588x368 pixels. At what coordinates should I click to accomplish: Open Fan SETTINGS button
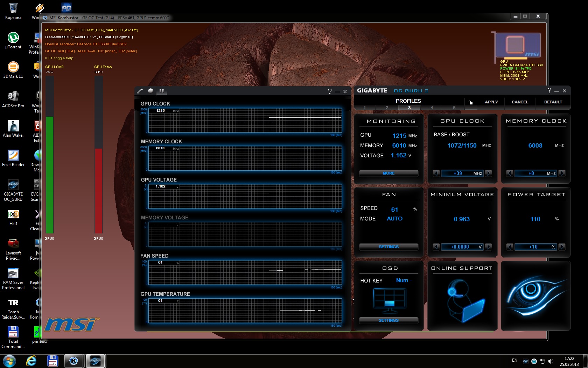tap(388, 247)
